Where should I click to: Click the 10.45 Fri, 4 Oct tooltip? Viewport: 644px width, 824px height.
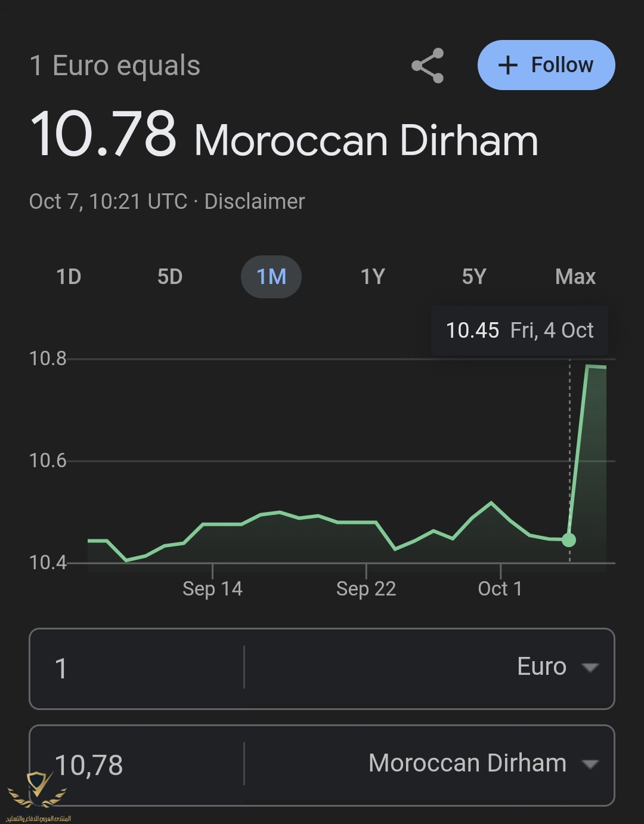pos(519,331)
